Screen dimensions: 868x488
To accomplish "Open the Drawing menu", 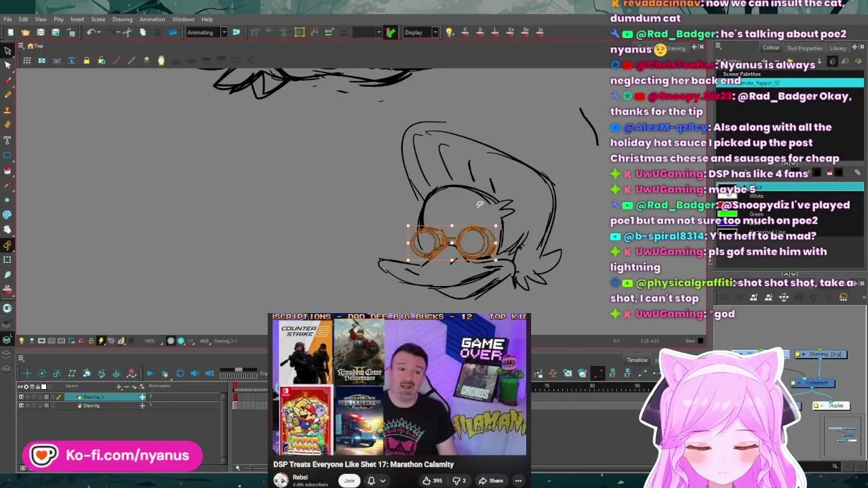I will click(122, 19).
